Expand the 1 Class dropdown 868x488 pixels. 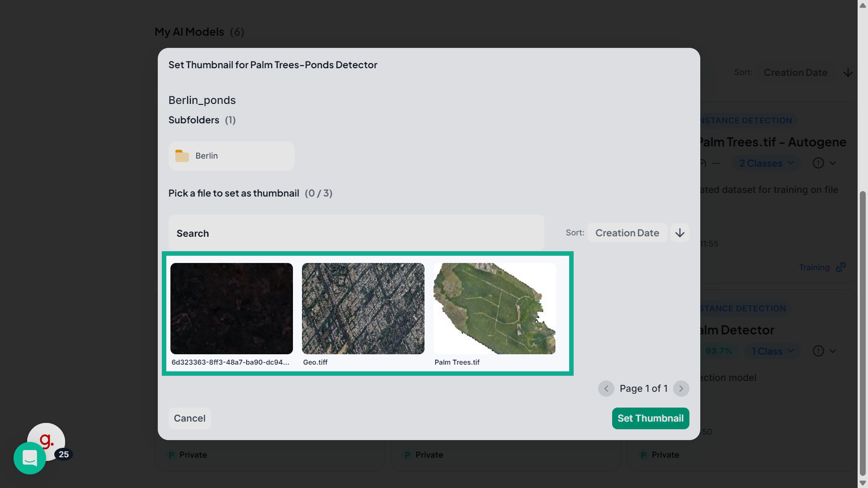[x=773, y=351]
